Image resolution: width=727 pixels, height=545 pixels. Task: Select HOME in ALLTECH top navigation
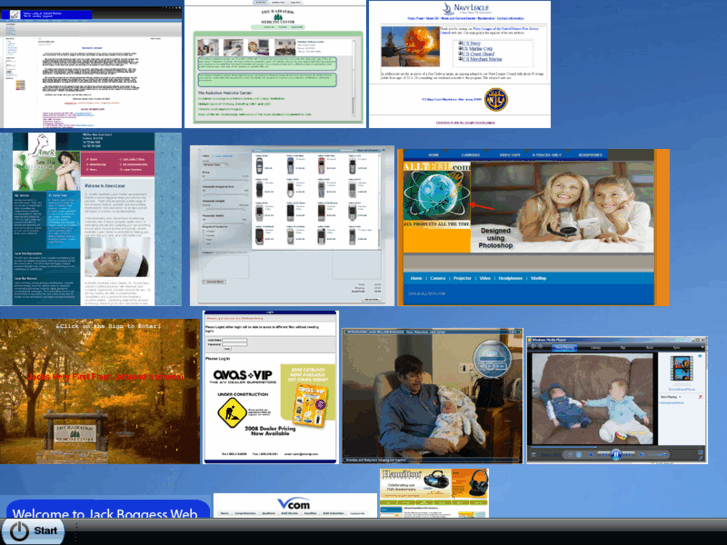[x=434, y=155]
